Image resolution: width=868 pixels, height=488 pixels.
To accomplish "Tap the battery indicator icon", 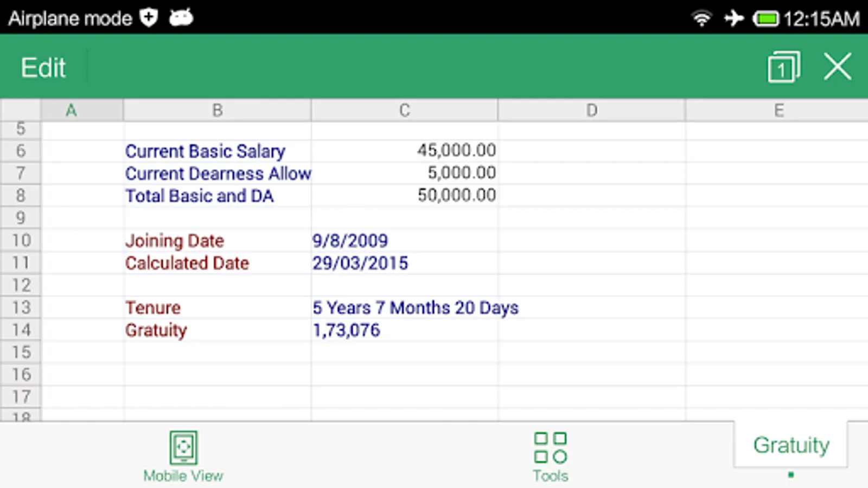I will pos(765,19).
